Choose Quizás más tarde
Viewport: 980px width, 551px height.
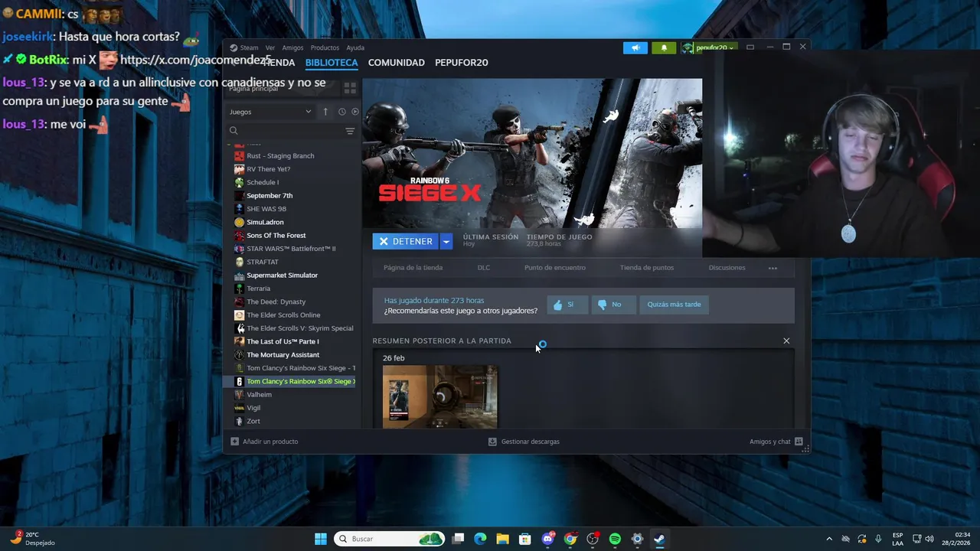click(x=674, y=305)
